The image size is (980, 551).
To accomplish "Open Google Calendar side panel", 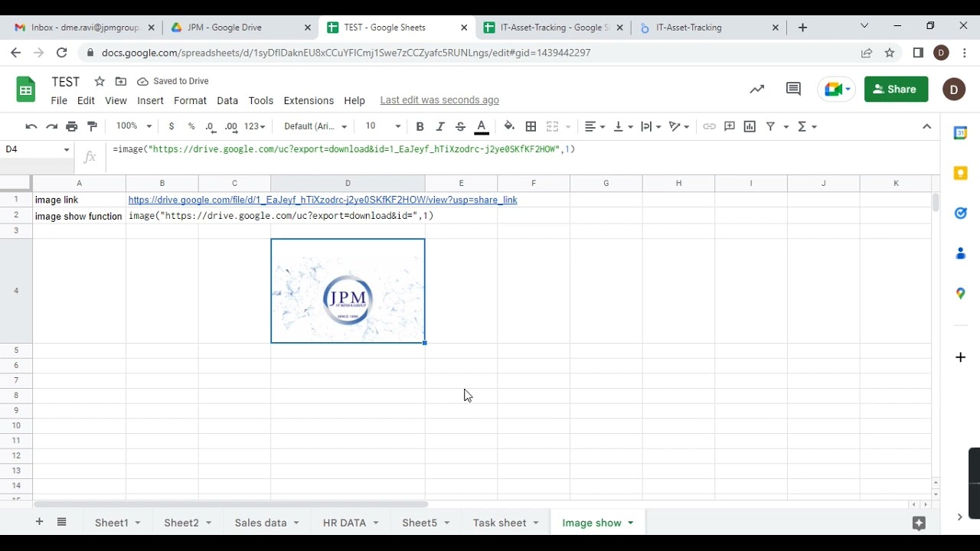I will (x=960, y=133).
